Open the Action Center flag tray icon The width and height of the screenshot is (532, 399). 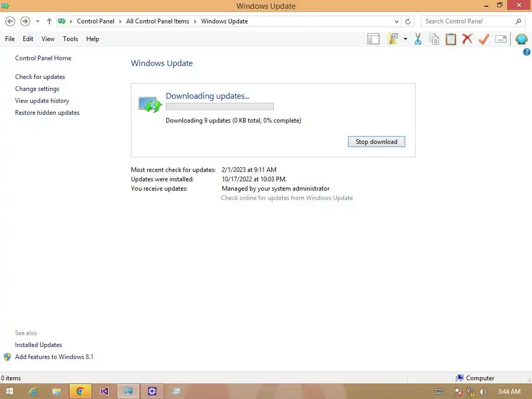coord(458,392)
